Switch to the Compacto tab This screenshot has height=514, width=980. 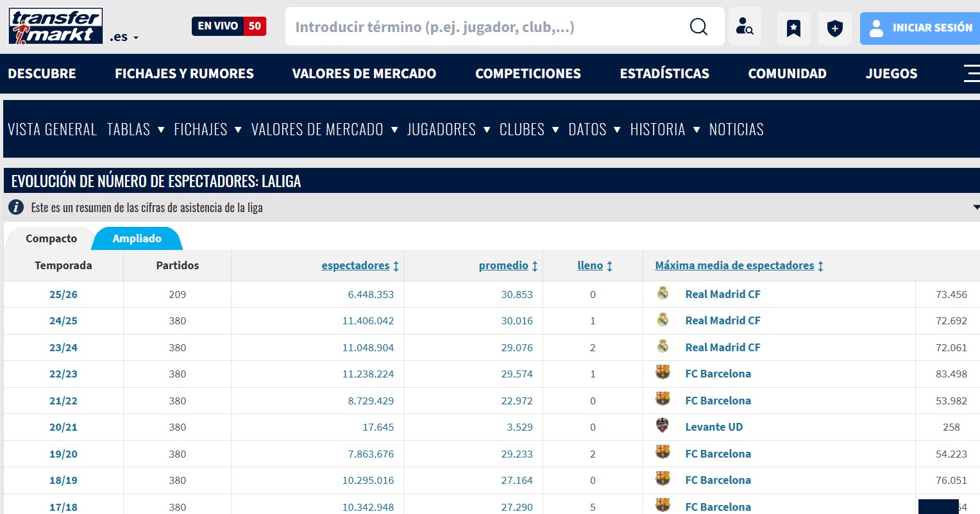click(51, 238)
